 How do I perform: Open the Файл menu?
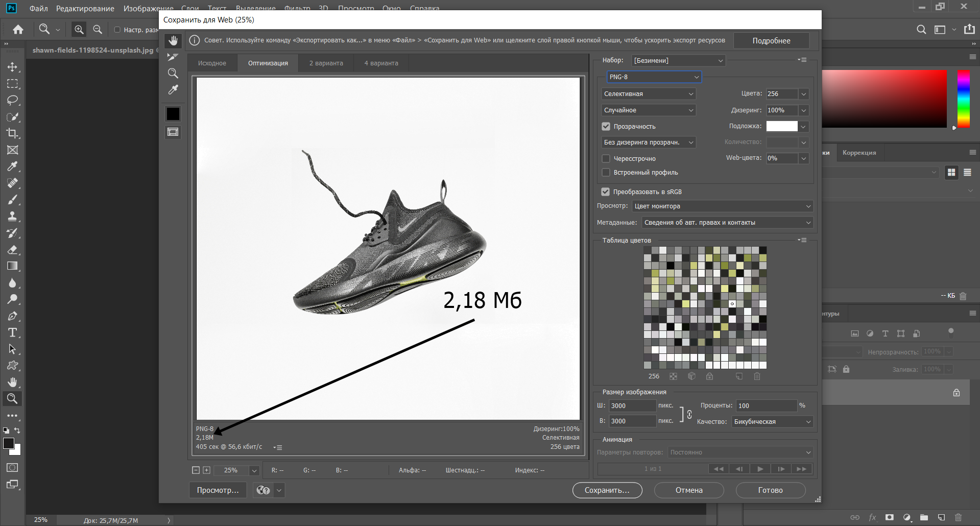point(39,9)
